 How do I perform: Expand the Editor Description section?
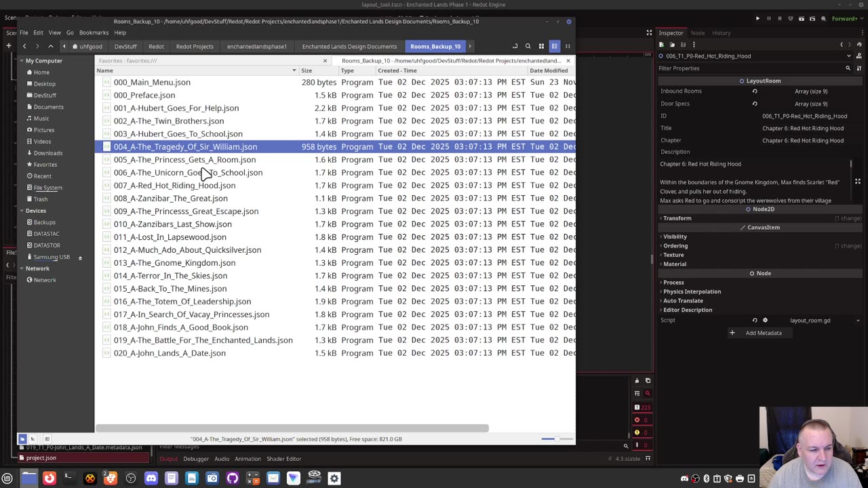(688, 310)
